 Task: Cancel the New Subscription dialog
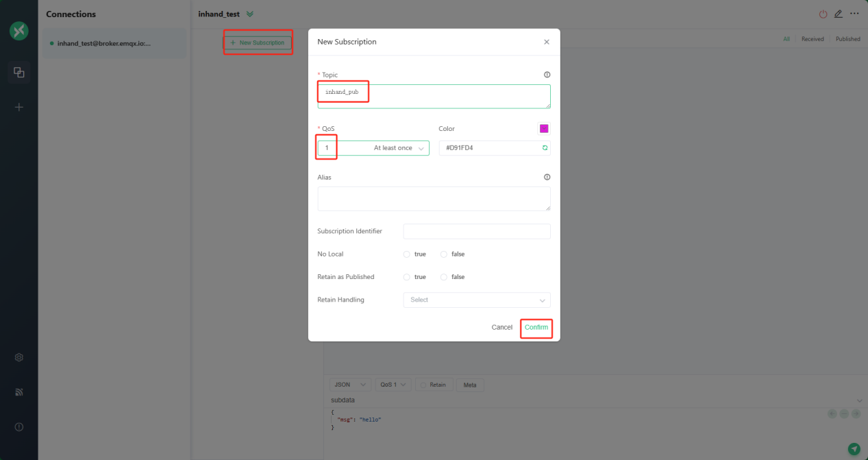pyautogui.click(x=501, y=328)
